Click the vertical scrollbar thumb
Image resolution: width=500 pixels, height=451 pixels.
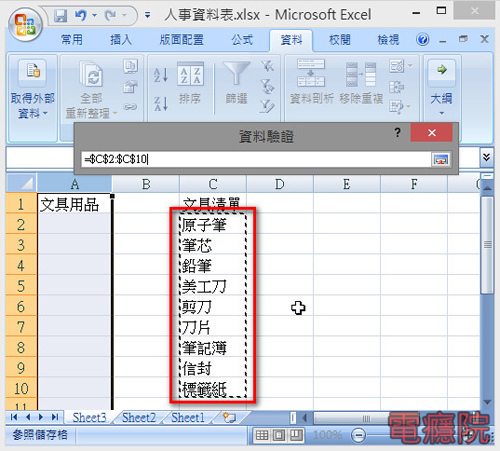click(487, 245)
